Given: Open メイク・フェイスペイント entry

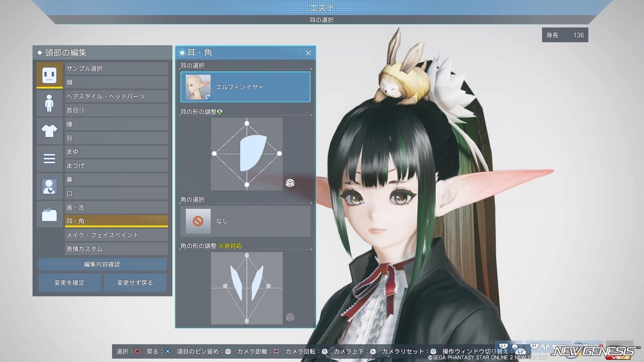Looking at the screenshot, I should 116,235.
